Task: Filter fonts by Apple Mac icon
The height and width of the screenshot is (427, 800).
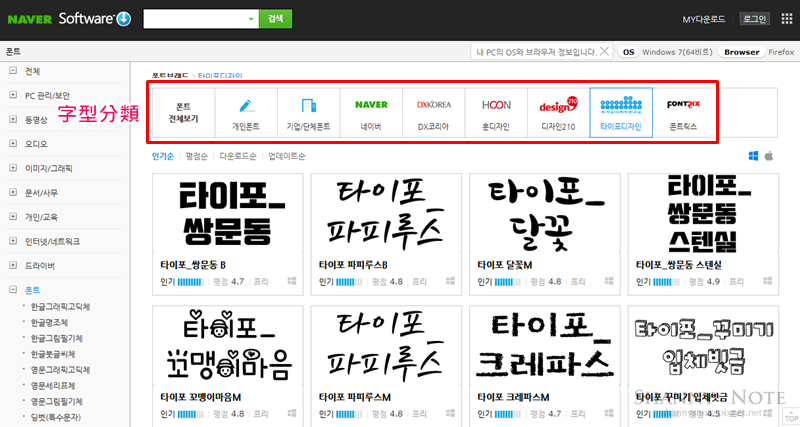Action: point(769,156)
